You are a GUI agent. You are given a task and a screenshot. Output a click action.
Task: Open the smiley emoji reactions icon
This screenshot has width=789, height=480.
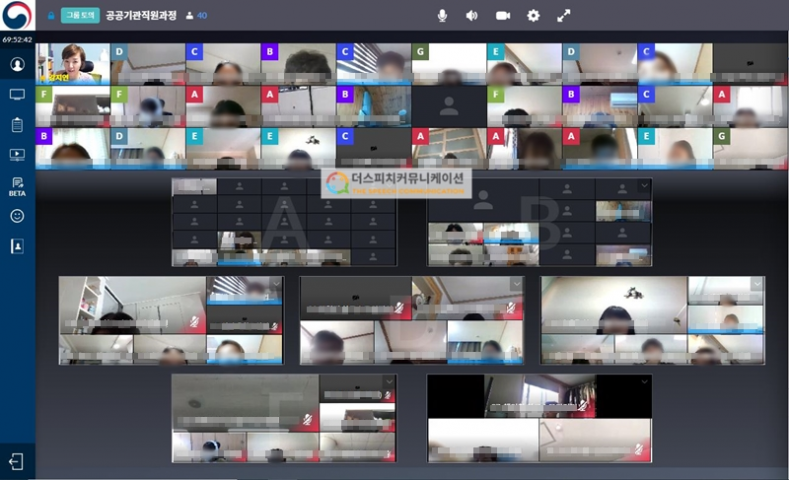[x=17, y=216]
